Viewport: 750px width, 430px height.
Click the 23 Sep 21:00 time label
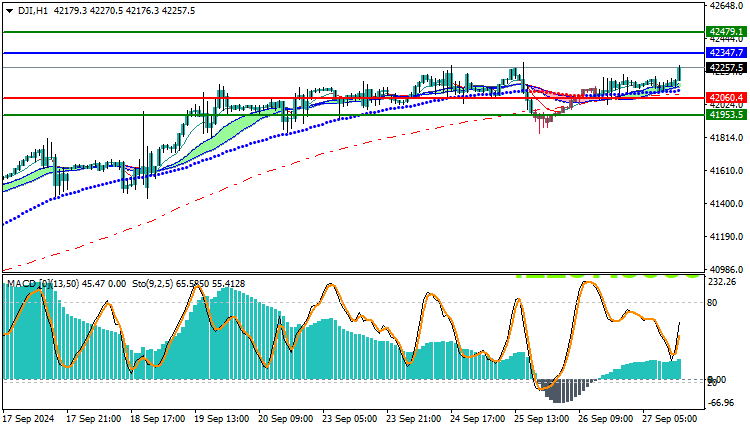pyautogui.click(x=414, y=419)
